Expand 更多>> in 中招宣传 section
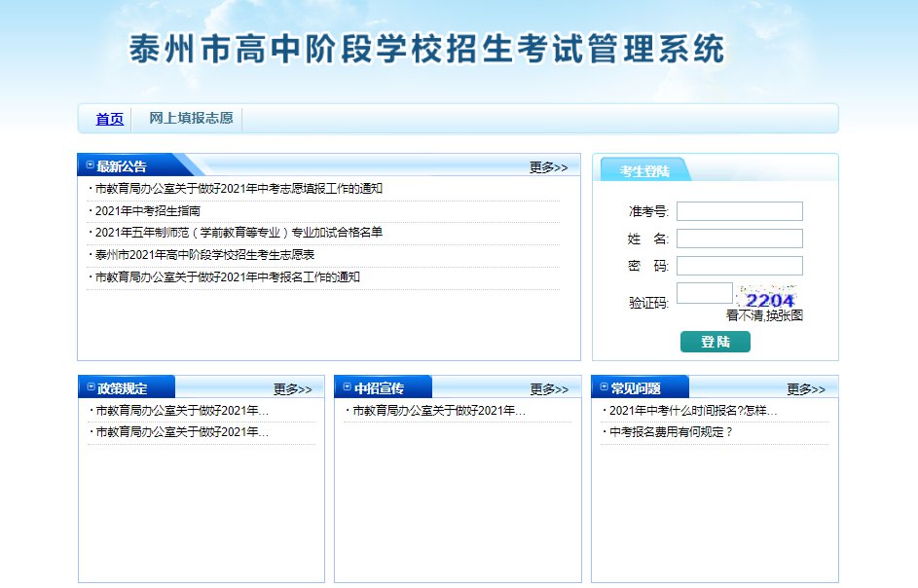The image size is (918, 588). (549, 389)
